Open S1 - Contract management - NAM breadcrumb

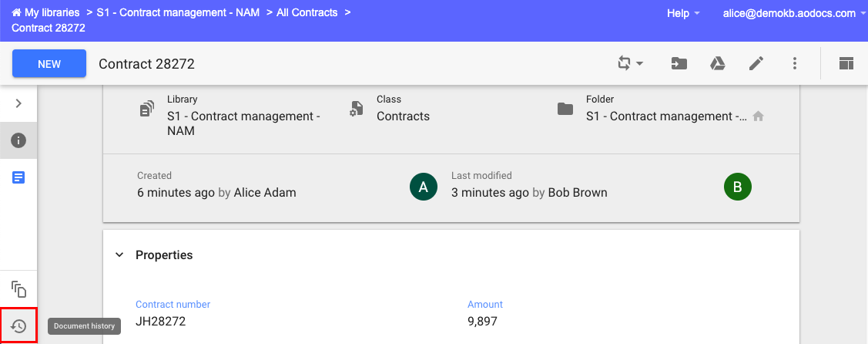(x=178, y=12)
